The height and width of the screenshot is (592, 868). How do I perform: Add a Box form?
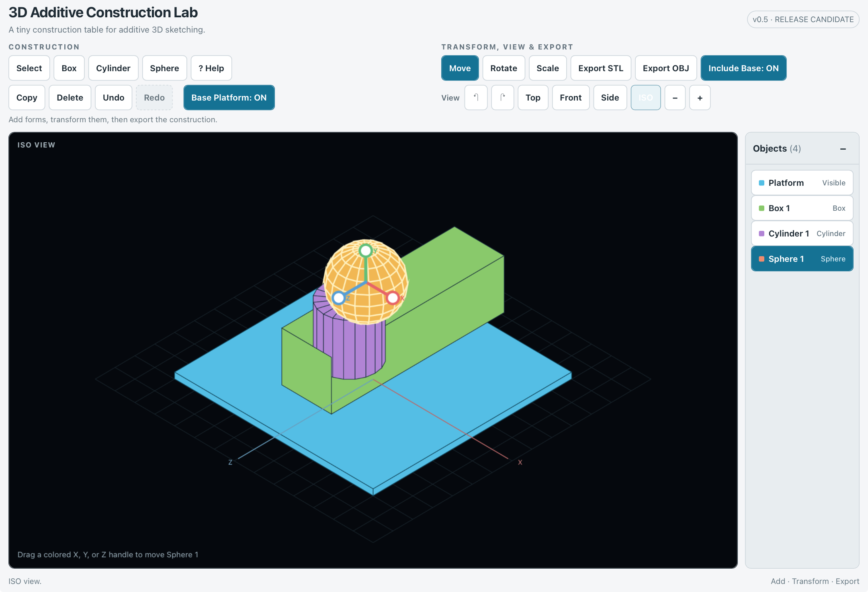pyautogui.click(x=69, y=68)
